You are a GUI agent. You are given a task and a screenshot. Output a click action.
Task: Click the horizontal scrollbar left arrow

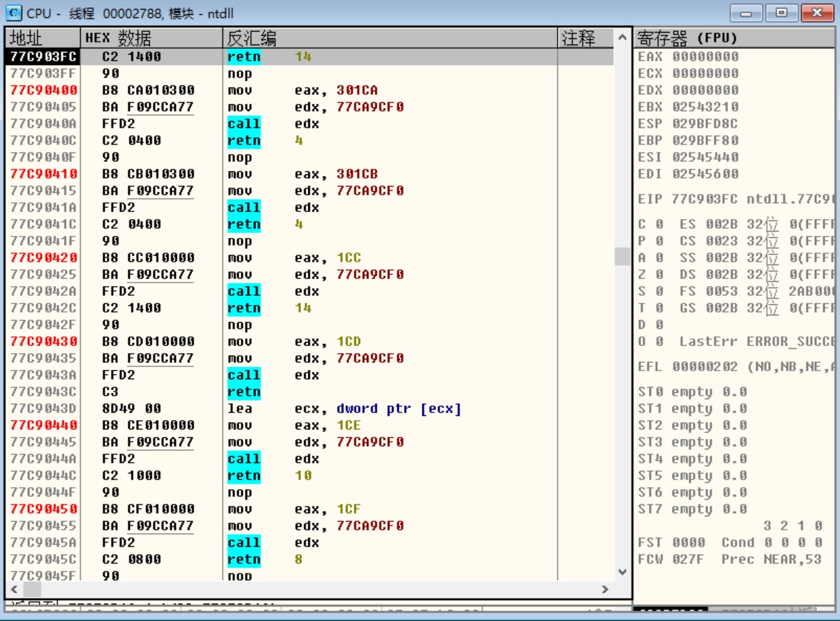click(14, 589)
